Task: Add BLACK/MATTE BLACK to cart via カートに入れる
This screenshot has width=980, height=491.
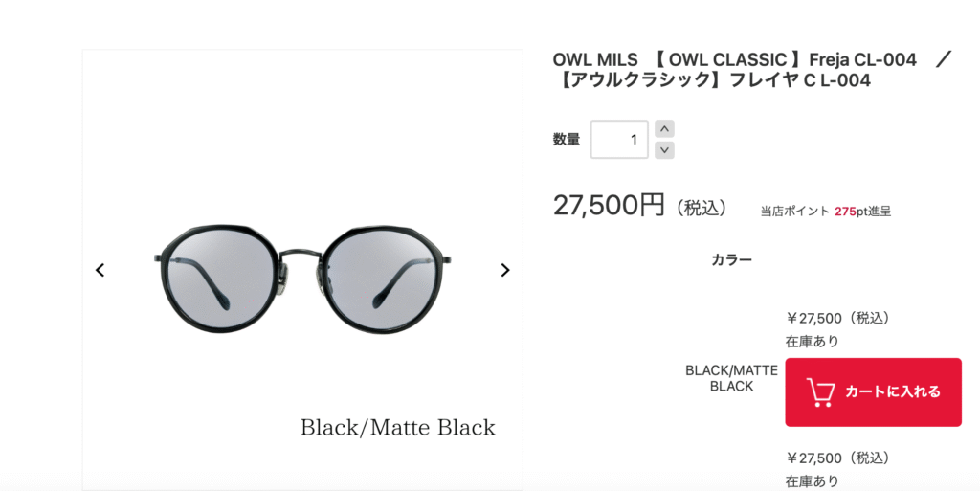Action: point(873,392)
